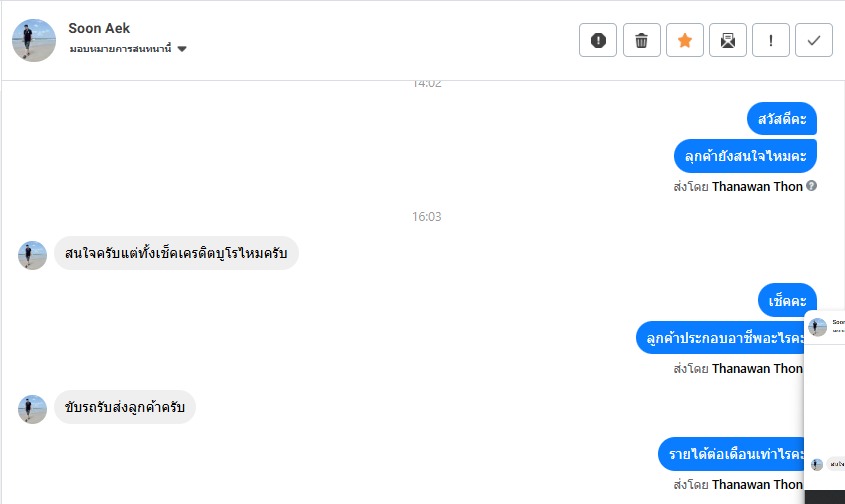Screen dimensions: 845x504
Task: Click the Soon Aek contact name
Action: coord(99,28)
